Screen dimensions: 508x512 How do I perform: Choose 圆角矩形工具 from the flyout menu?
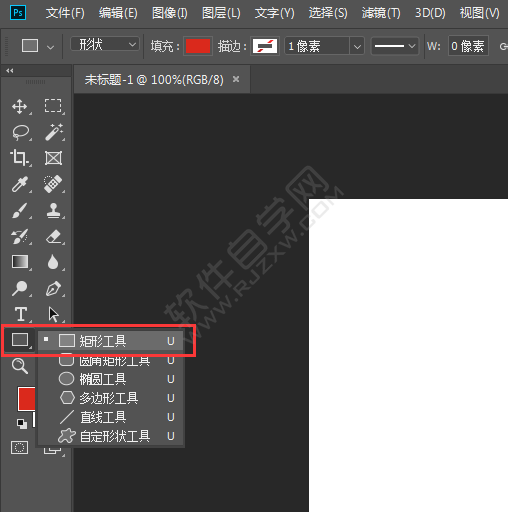coord(111,360)
